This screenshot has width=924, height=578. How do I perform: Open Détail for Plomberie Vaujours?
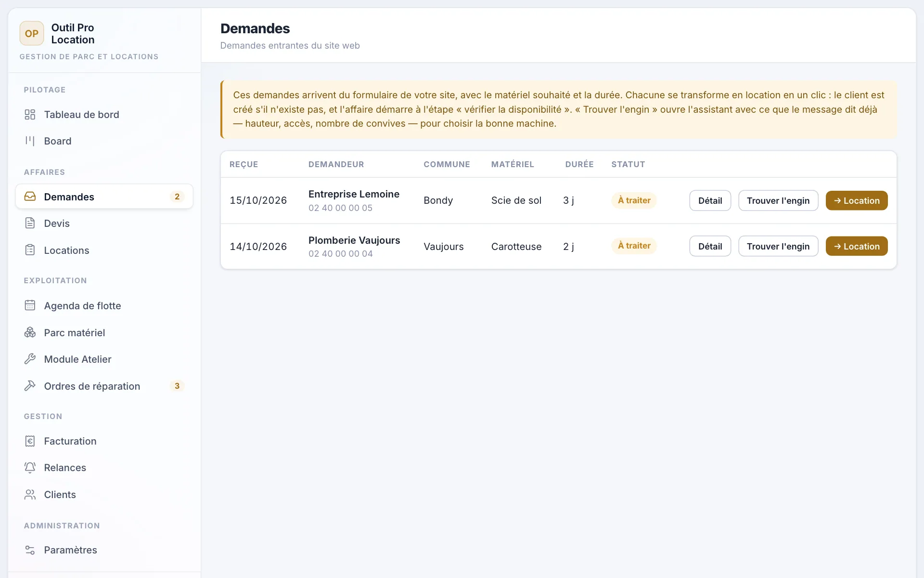[x=710, y=246]
